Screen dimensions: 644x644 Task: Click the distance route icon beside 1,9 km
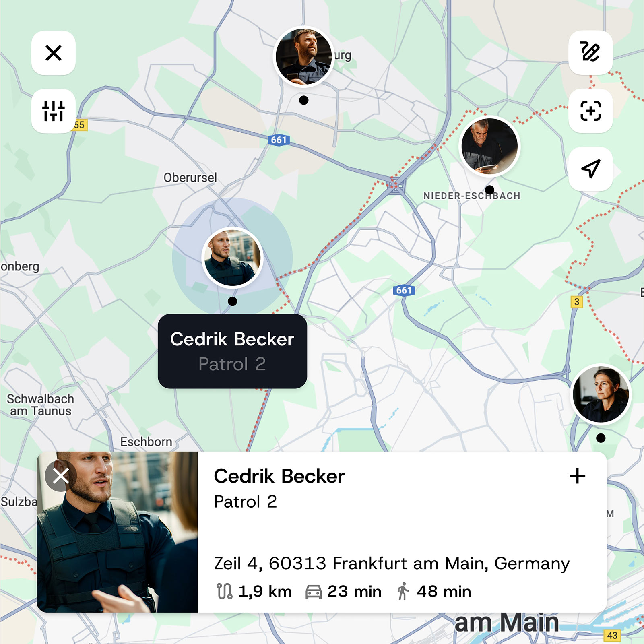(x=225, y=591)
